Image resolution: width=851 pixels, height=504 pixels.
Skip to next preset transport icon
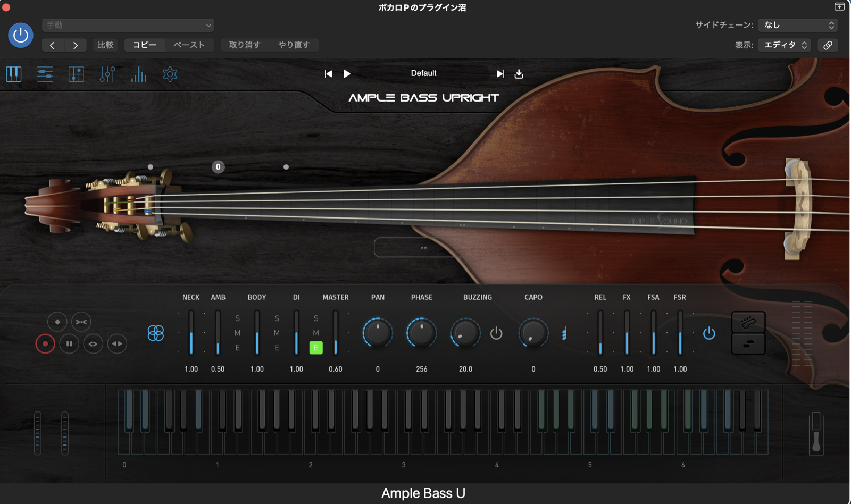coord(500,74)
